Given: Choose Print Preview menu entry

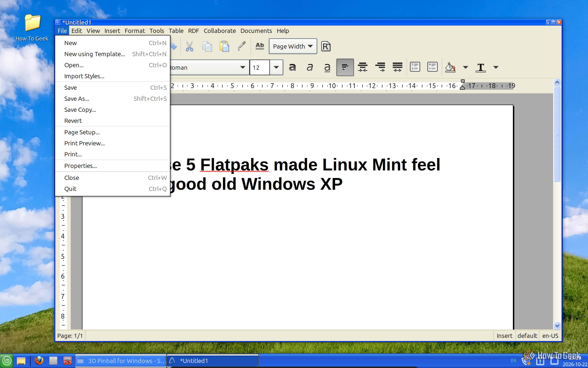Looking at the screenshot, I should 113,143.
